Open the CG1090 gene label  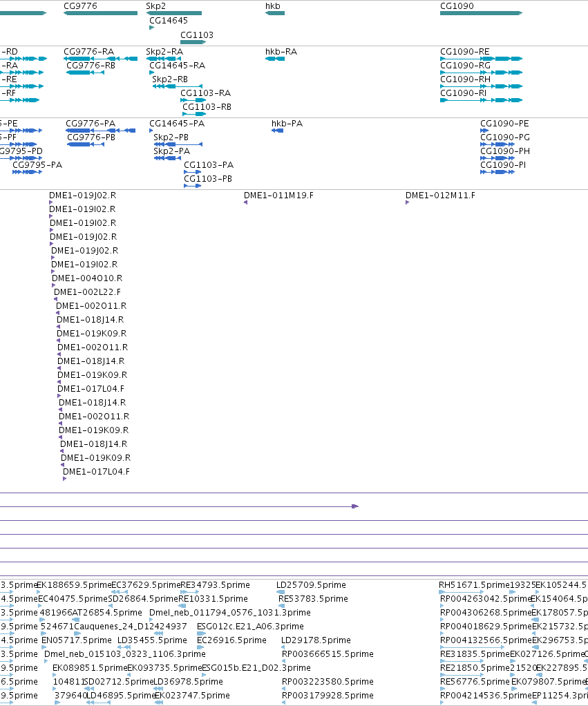pyautogui.click(x=457, y=6)
